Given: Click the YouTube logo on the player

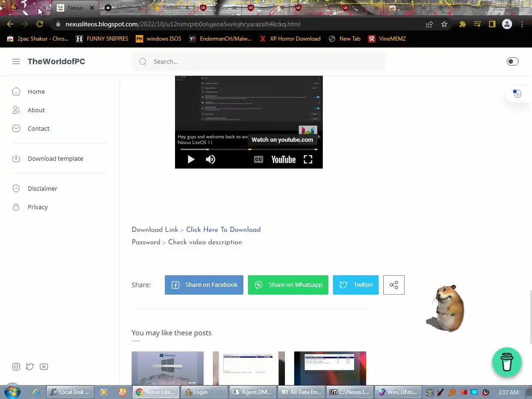Looking at the screenshot, I should pos(283,159).
